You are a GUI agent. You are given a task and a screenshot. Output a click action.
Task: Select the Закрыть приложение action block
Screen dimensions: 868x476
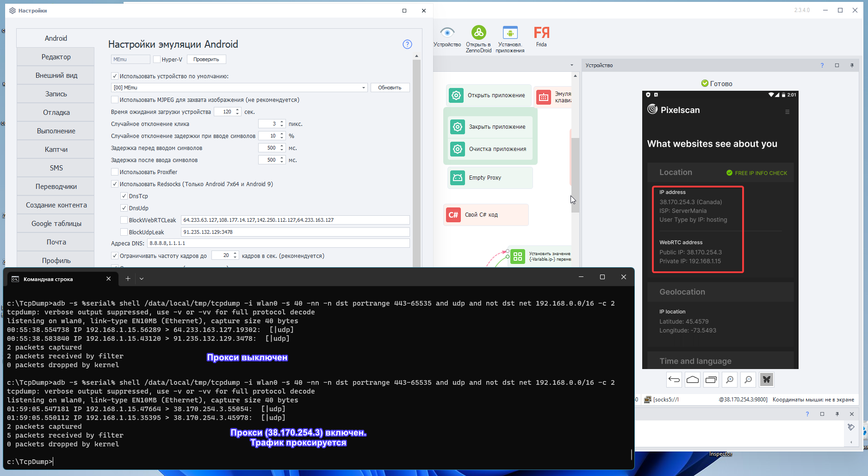click(490, 127)
